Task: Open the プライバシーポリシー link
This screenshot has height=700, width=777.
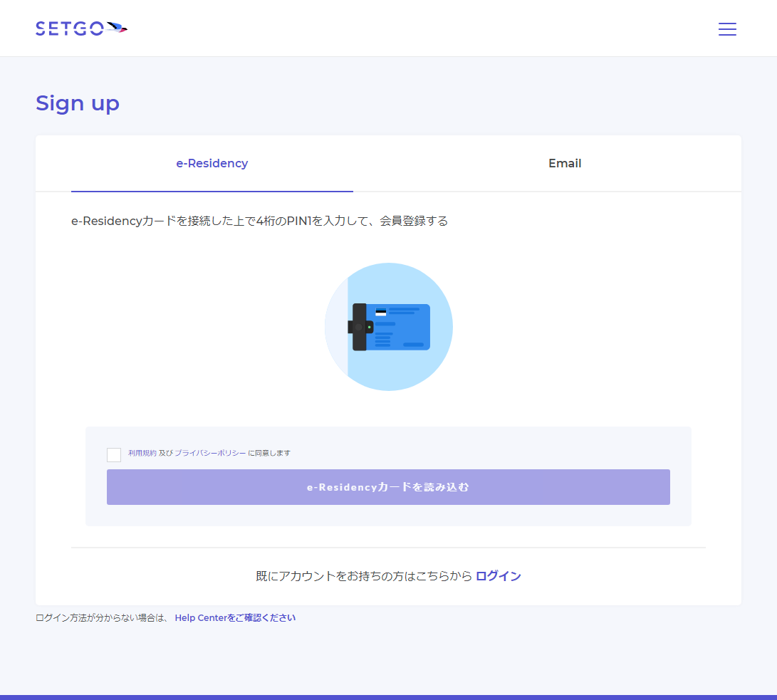Action: point(210,453)
